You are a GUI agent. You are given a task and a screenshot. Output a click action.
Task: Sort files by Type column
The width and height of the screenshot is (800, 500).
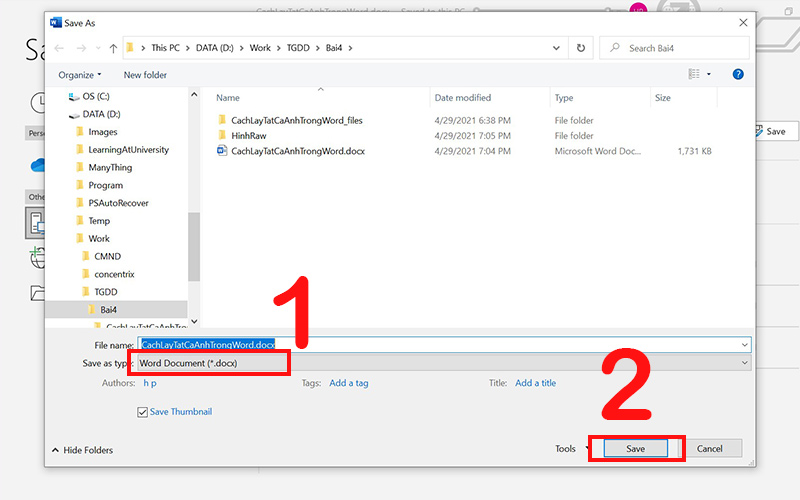564,98
